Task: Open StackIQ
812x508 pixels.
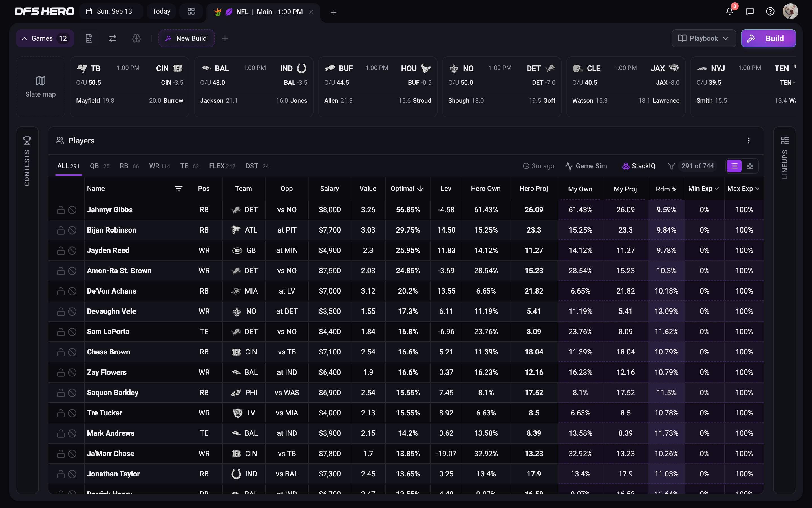Action: point(639,166)
